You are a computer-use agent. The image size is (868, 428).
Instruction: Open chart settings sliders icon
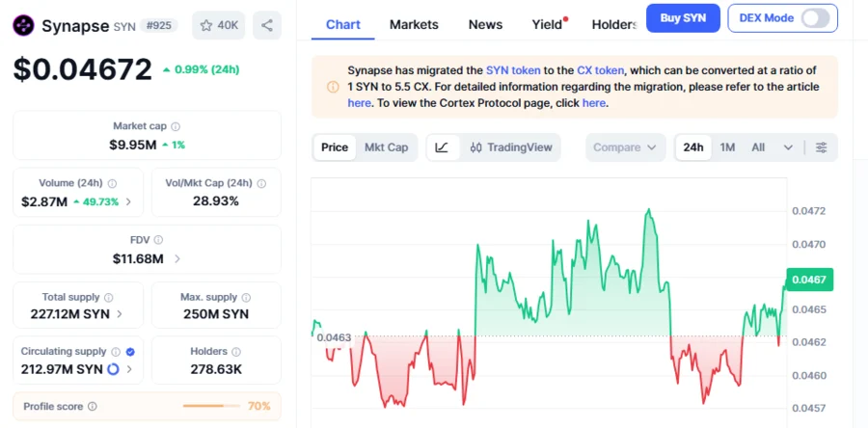[821, 147]
